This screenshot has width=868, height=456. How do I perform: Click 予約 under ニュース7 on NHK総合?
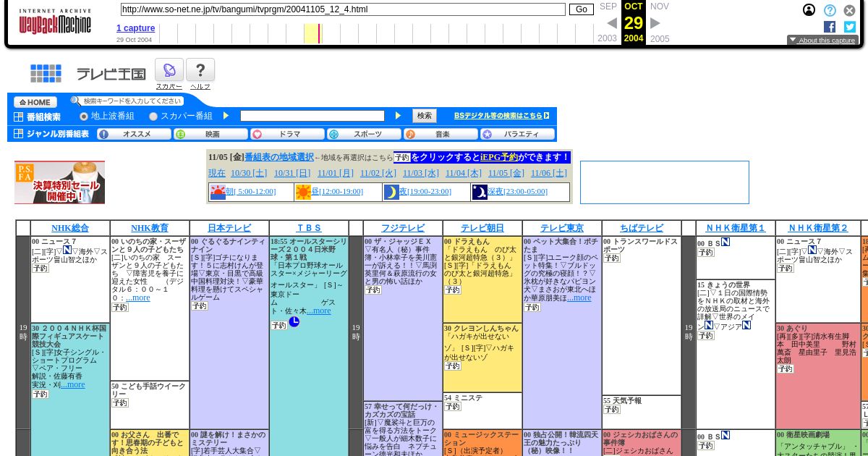coord(40,268)
